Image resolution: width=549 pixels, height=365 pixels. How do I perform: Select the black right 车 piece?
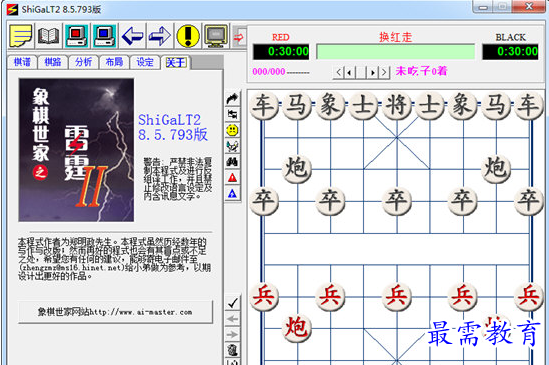pos(528,105)
